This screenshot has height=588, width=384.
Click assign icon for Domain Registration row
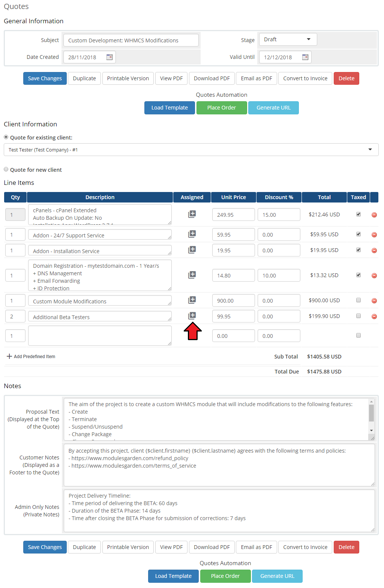click(x=192, y=275)
